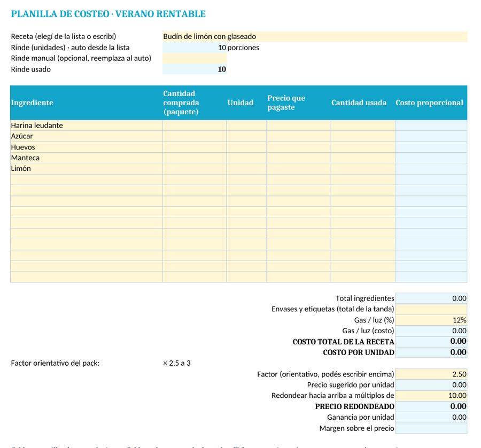Select the 'Ganancia por unidad' value cell
This screenshot has width=481, height=448.
coord(431,418)
